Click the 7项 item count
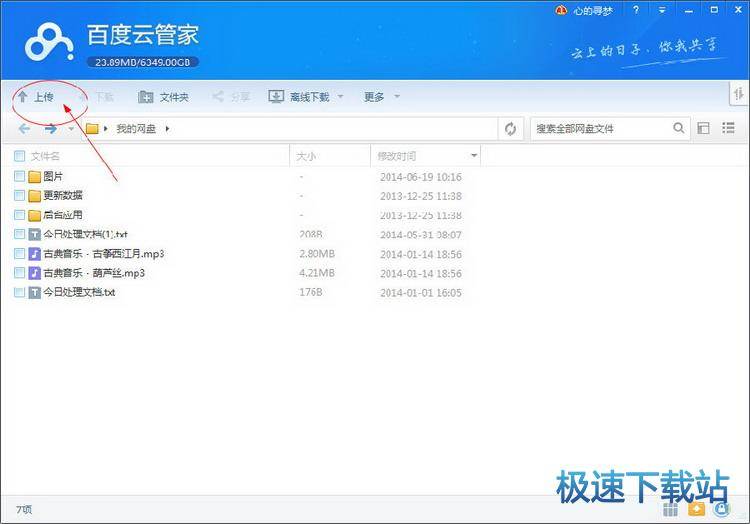 (x=24, y=510)
